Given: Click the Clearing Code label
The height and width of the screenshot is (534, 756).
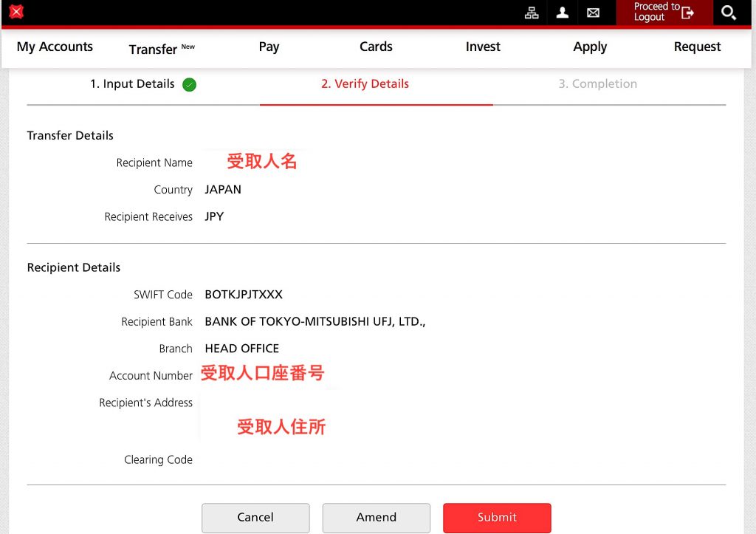Looking at the screenshot, I should click(158, 459).
